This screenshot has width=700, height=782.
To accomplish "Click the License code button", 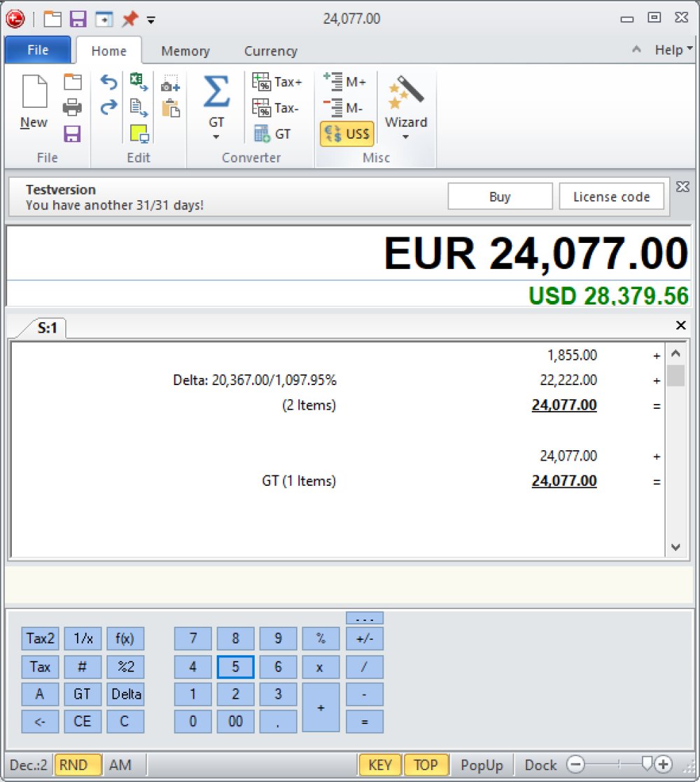I will pos(612,197).
